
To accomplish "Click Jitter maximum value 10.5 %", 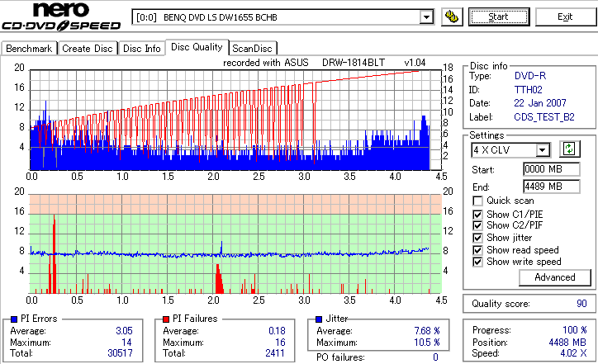I will (427, 343).
